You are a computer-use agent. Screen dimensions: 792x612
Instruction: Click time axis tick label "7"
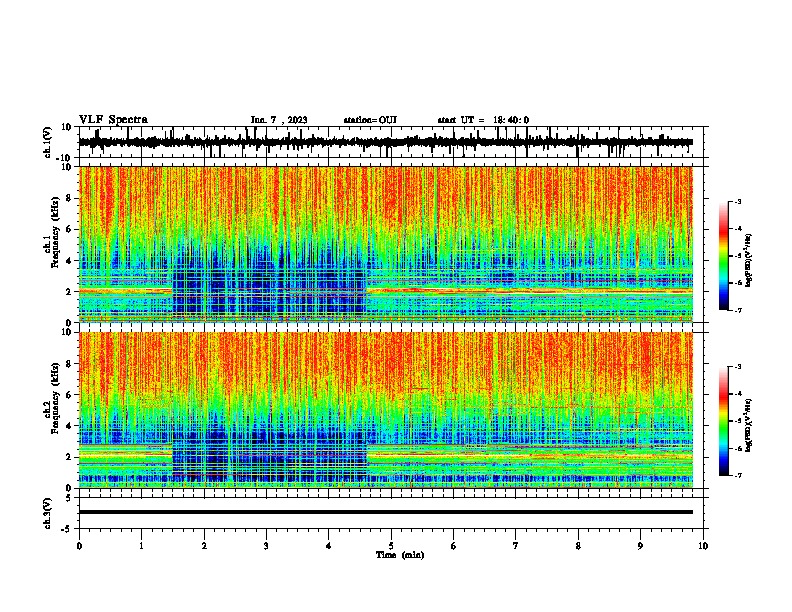[516, 546]
